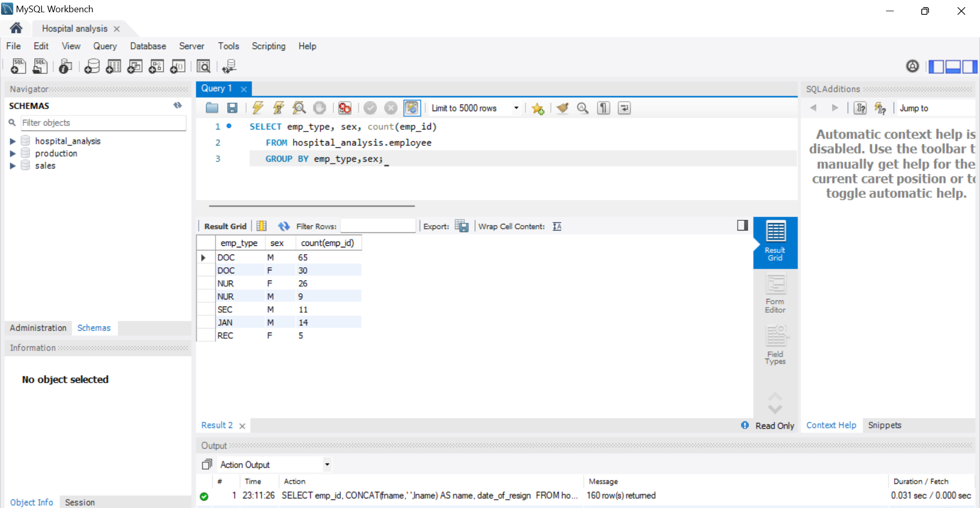Screen dimensions: 980x508
Task: Create a new table icon
Action: click(113, 66)
